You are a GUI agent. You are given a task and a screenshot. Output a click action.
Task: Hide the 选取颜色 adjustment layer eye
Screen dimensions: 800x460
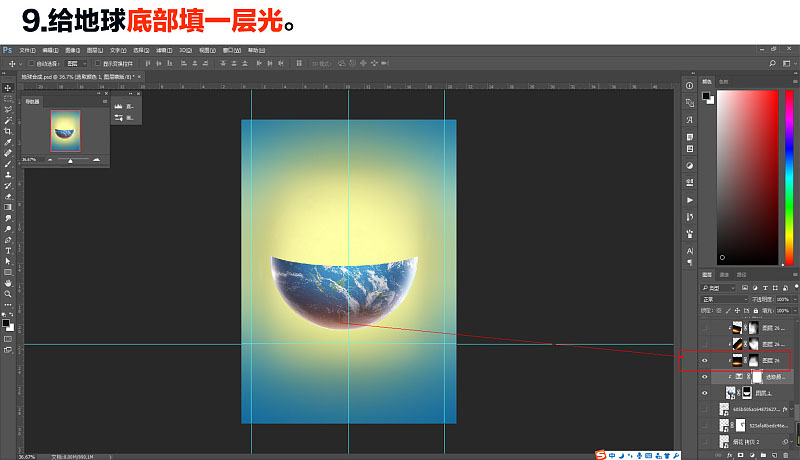coord(705,377)
